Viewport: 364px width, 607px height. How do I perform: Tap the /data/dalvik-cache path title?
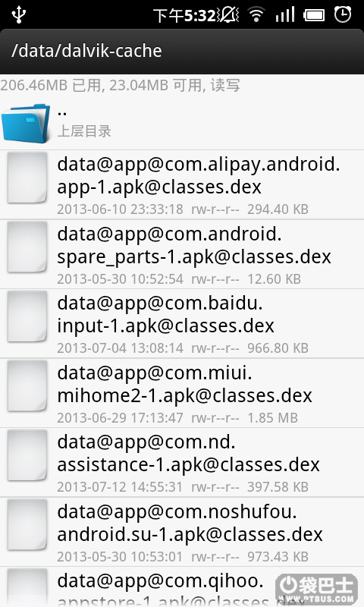pos(86,51)
